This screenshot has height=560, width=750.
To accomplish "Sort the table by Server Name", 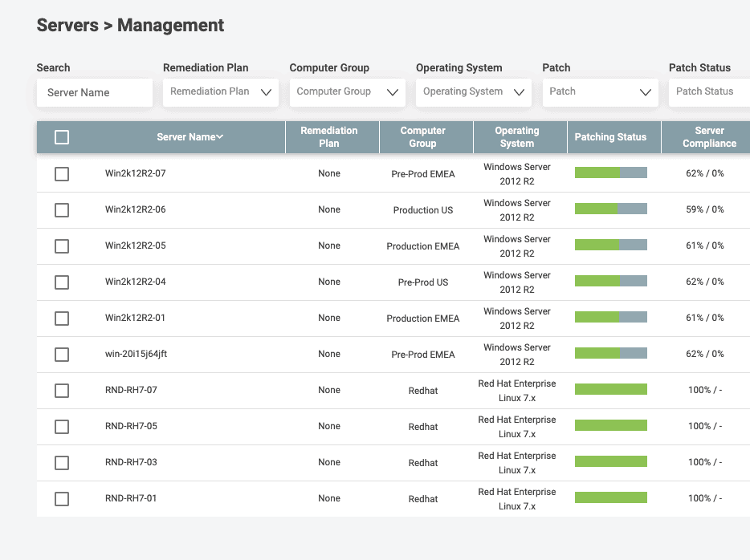I will point(190,136).
